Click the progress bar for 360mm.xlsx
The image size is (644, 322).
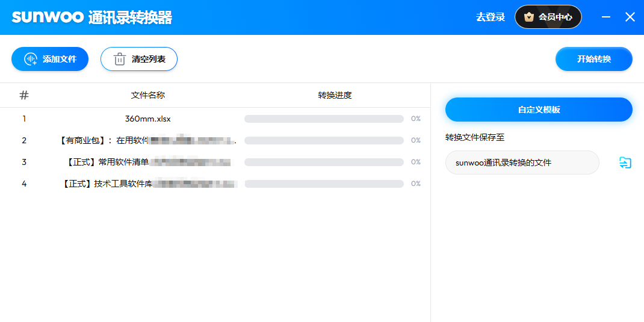(324, 119)
